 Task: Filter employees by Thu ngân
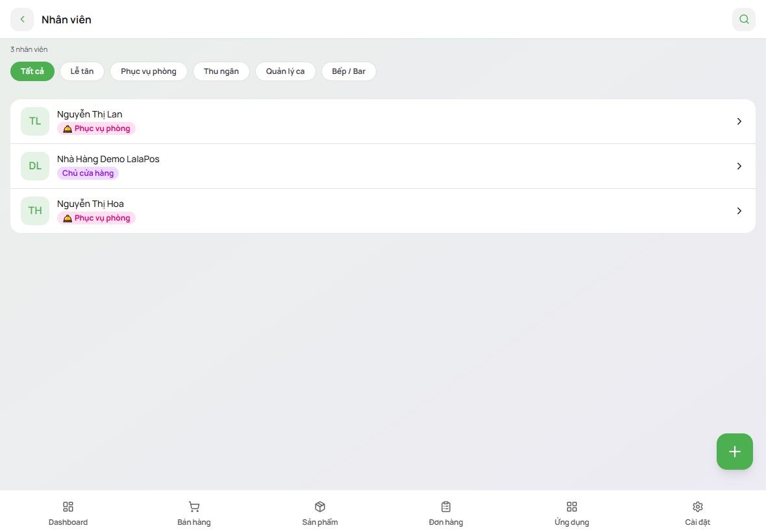pos(221,71)
